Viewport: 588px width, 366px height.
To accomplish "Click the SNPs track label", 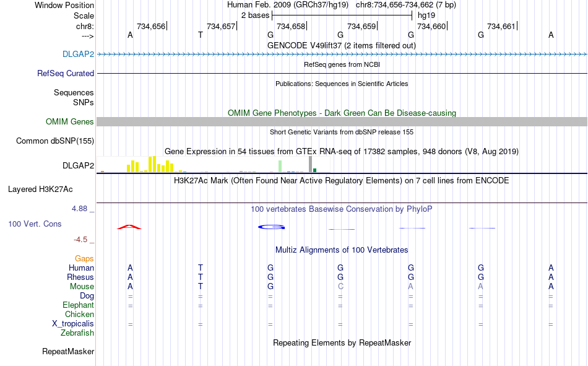I will pos(84,102).
